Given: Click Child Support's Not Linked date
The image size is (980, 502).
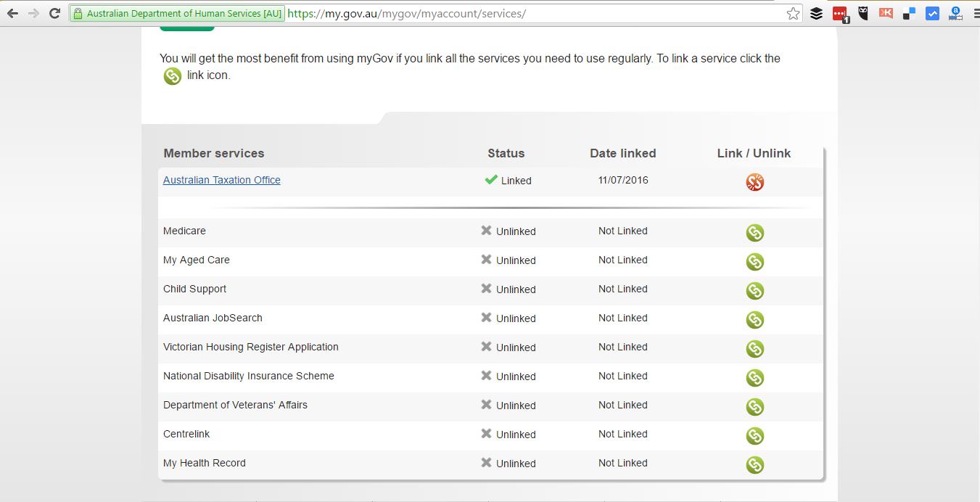Looking at the screenshot, I should (622, 289).
